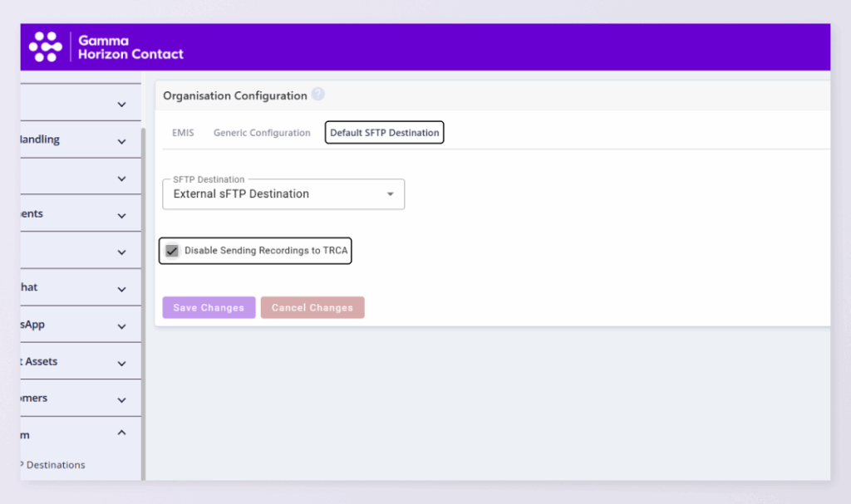
Task: Open help icon beside Organisation Configuration
Action: 317,95
